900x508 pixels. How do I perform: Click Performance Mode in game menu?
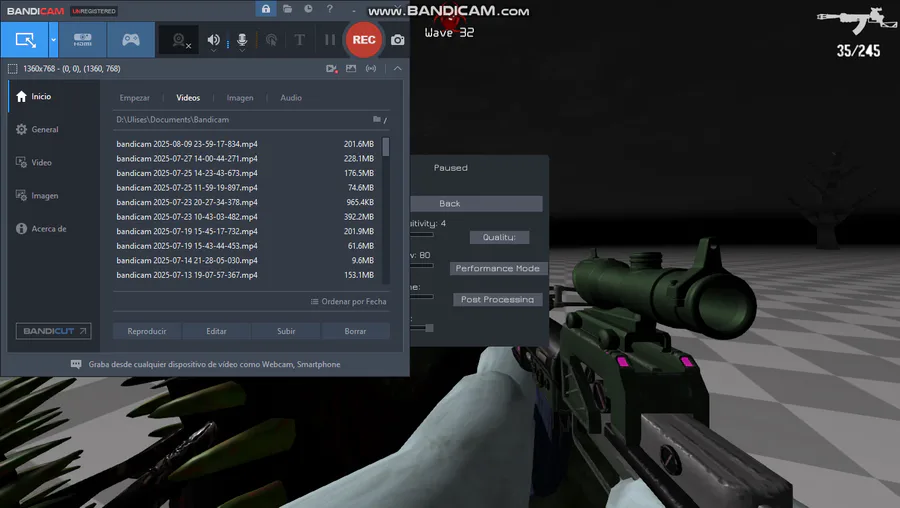click(x=498, y=269)
